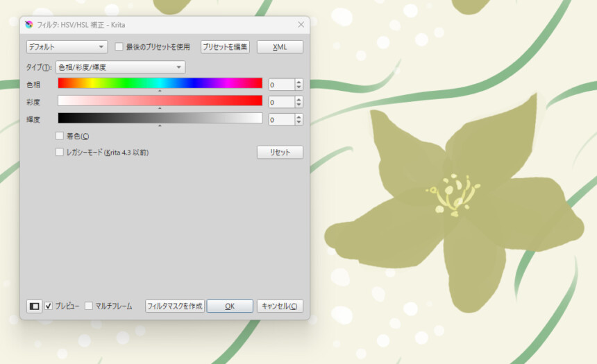The height and width of the screenshot is (364, 597).
Task: Close the HSV/HSL filter dialog
Action: [301, 25]
